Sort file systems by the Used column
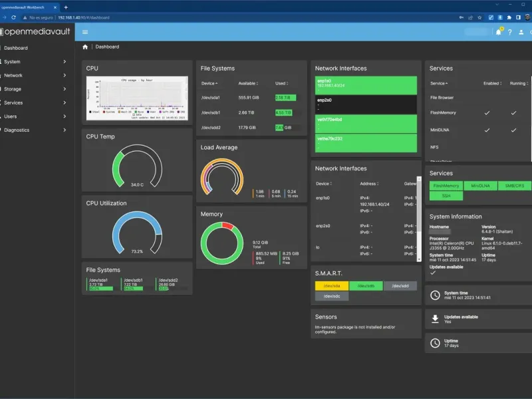Image resolution: width=532 pixels, height=399 pixels. coord(281,84)
